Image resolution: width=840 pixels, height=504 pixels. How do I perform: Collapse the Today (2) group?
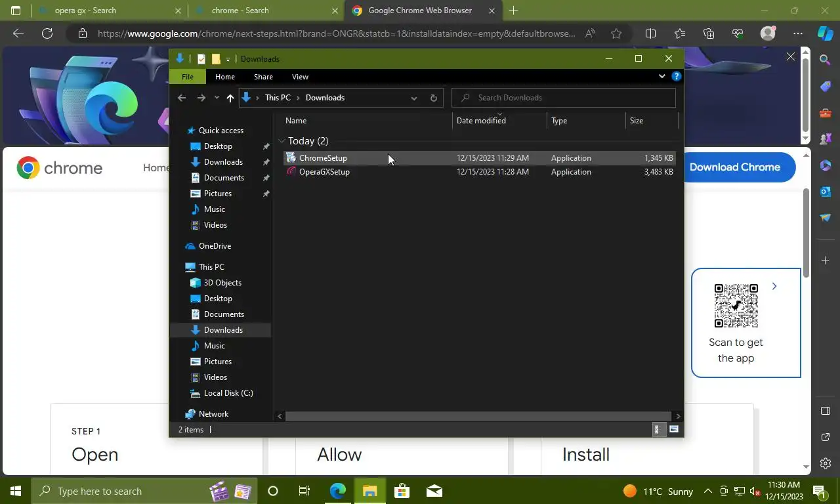tap(282, 141)
